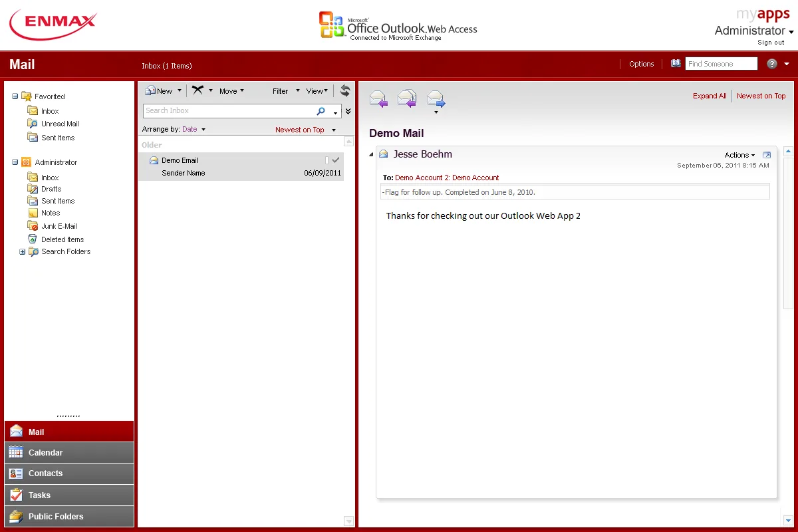Click the navigation pane resize dots
Image resolution: width=798 pixels, height=532 pixels.
point(68,416)
